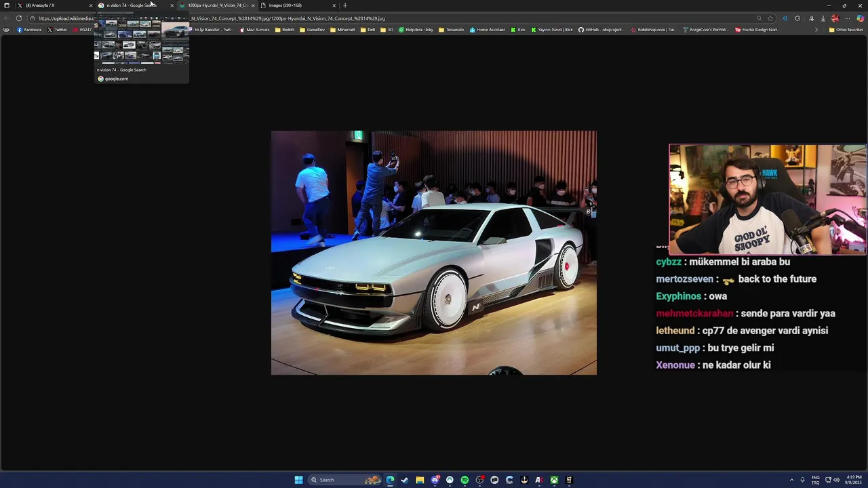Open the ForgeCore's Portfolio bookmark
The image size is (868, 488).
click(x=705, y=30)
